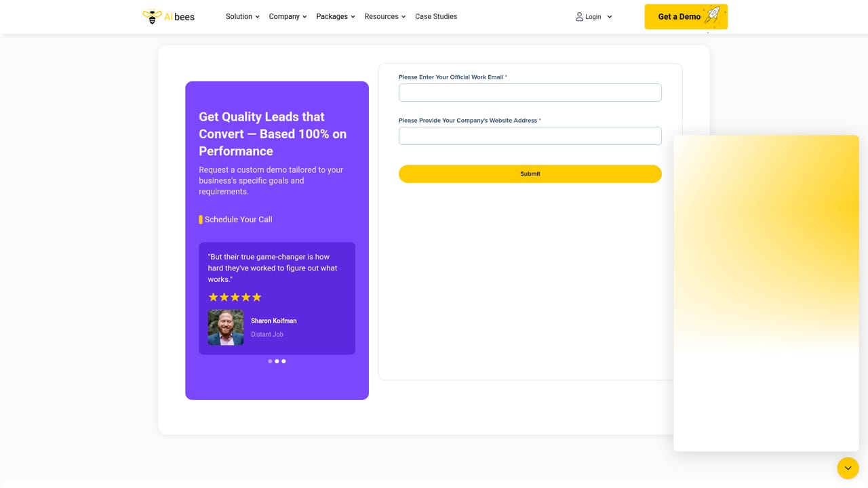
Task: Expand the Company menu
Action: [288, 16]
